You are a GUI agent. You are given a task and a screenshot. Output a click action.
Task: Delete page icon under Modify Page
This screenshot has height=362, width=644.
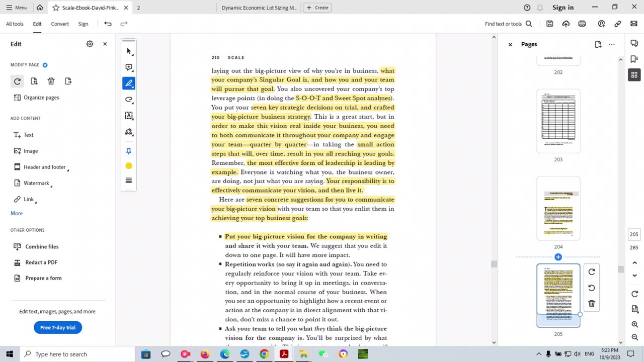point(51,81)
